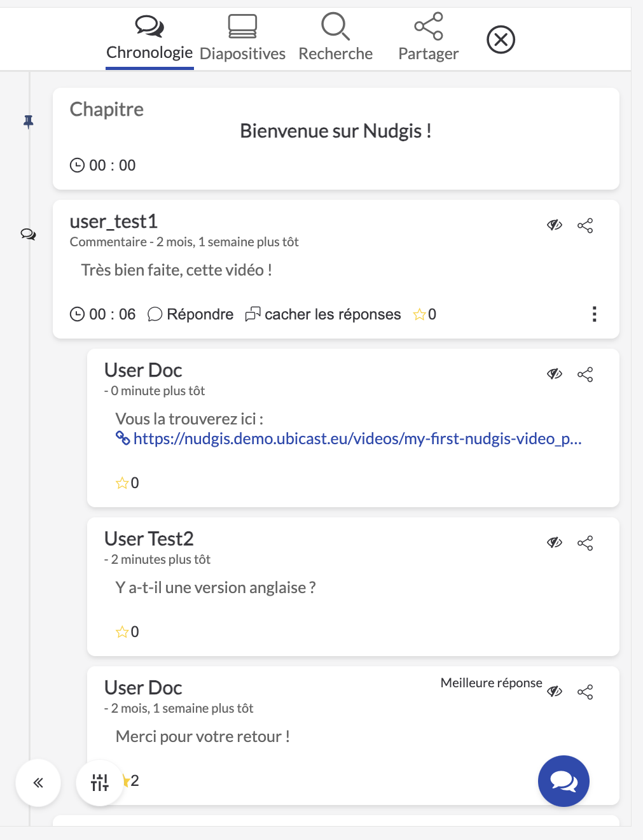
Task: Open the nudgis.demo.ubicast.eu video link
Action: pyautogui.click(x=349, y=438)
